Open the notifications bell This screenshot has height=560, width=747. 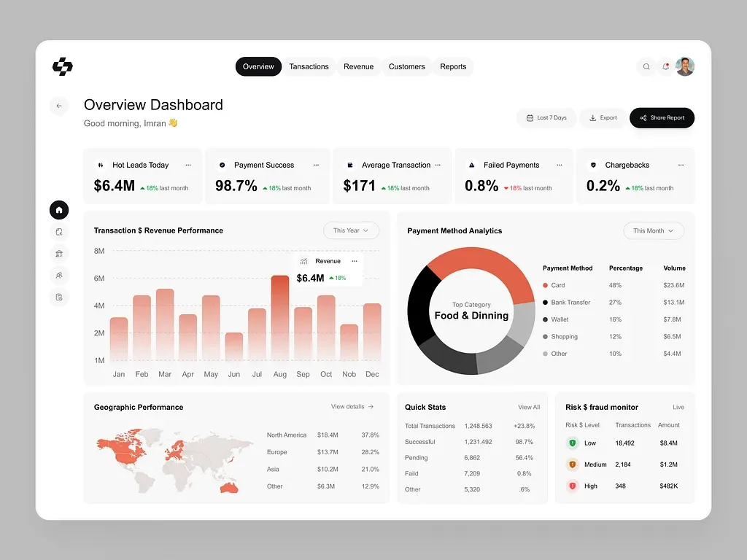coord(665,66)
